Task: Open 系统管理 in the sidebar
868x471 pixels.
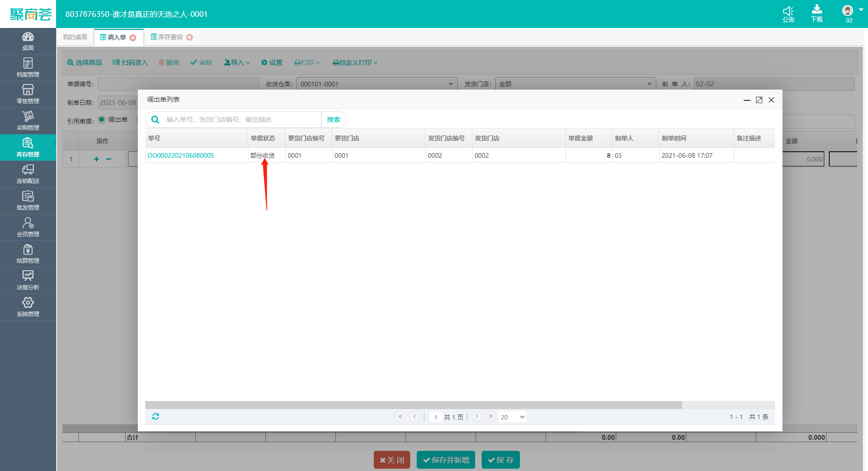Action: tap(28, 307)
